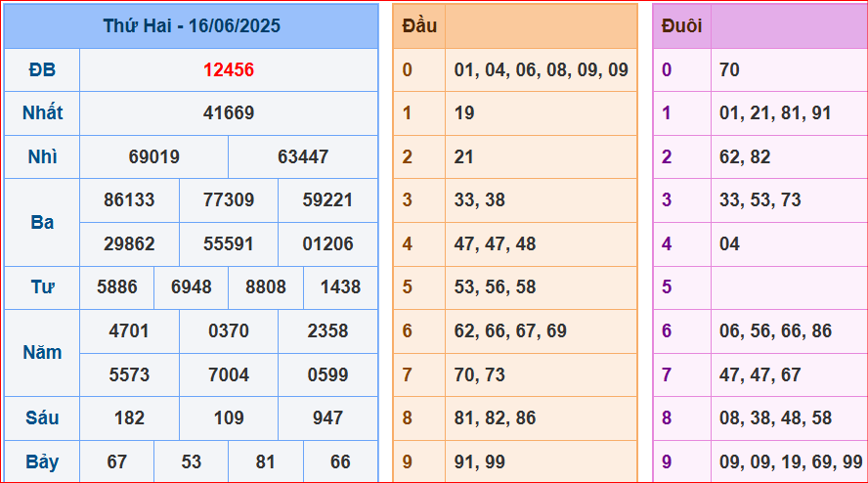
Task: Click Đầu values 62, 66, 67, 69
Action: pyautogui.click(x=510, y=330)
